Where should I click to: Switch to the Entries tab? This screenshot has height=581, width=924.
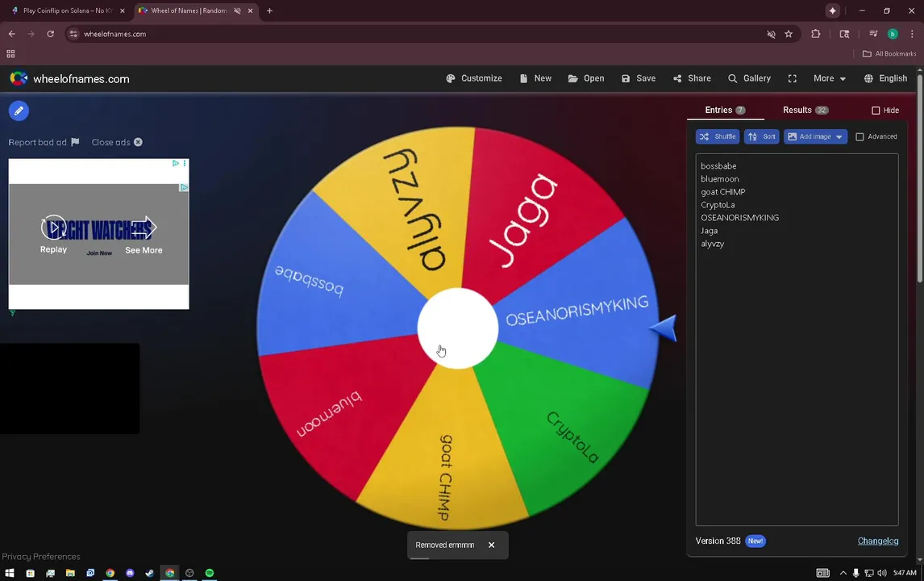(x=726, y=111)
